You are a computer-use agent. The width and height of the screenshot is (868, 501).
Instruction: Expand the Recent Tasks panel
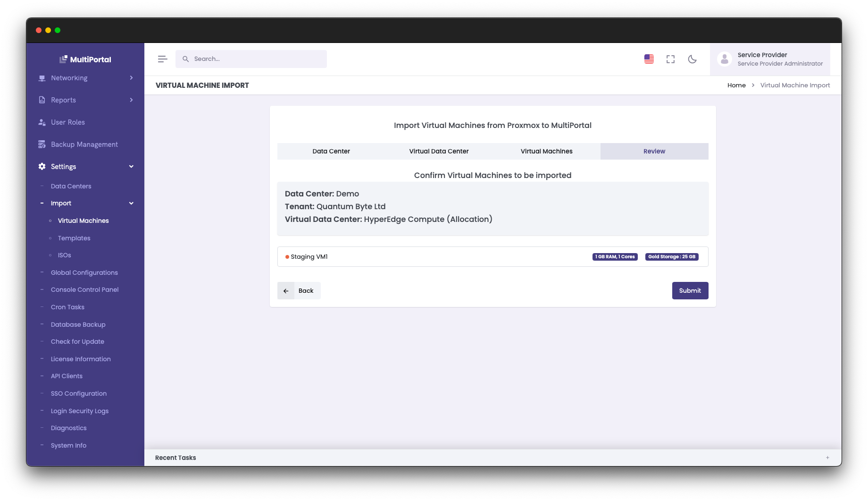[827, 457]
